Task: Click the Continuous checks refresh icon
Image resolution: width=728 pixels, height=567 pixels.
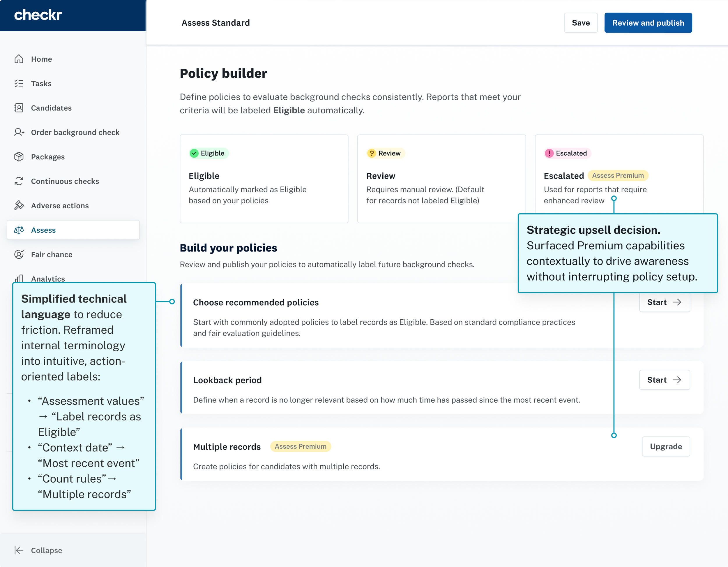Action: (19, 181)
